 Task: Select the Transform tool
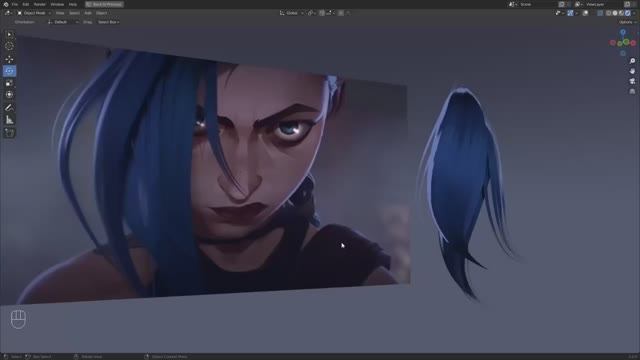(9, 95)
